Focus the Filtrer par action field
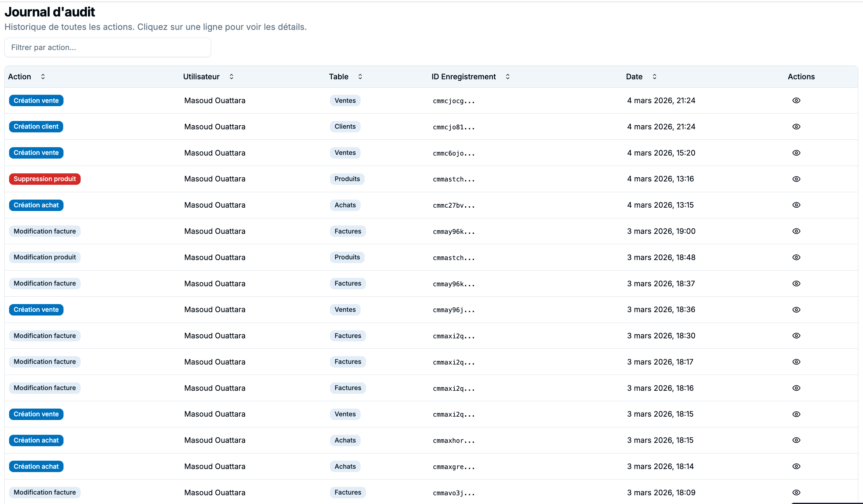The image size is (863, 504). [x=108, y=48]
